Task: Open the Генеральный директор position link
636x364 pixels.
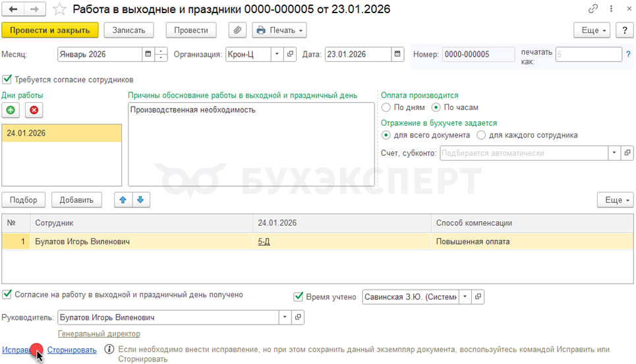Action: pos(99,334)
